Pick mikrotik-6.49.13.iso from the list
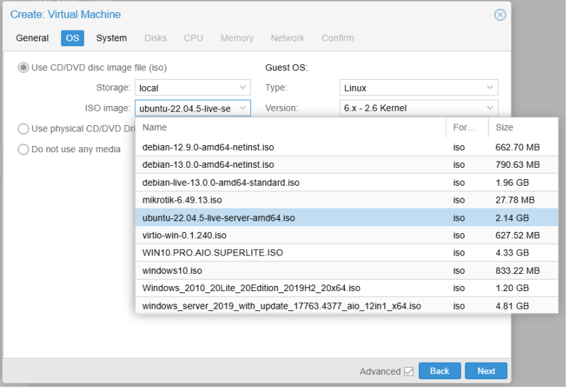The height and width of the screenshot is (392, 569). (182, 200)
